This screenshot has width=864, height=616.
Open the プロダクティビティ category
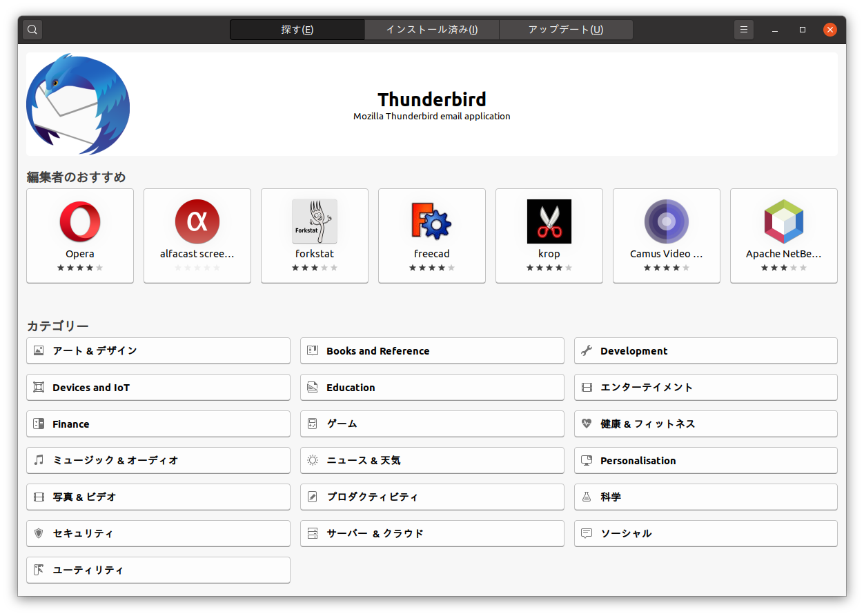(x=432, y=497)
